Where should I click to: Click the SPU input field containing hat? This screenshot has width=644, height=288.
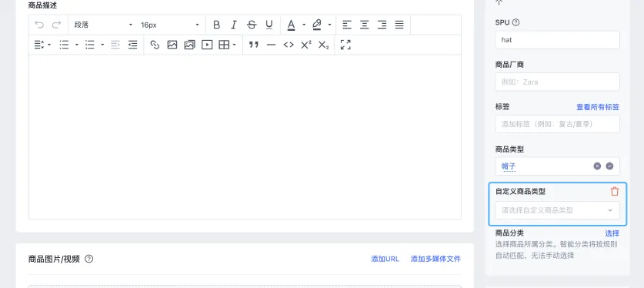(557, 40)
